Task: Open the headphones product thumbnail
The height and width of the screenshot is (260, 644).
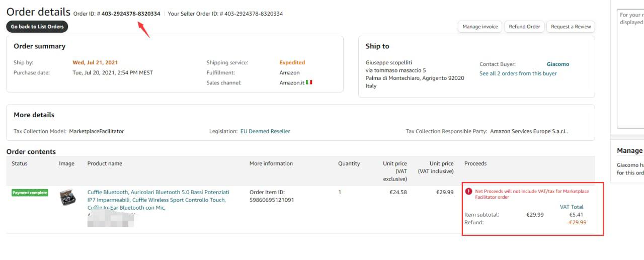Action: click(67, 197)
